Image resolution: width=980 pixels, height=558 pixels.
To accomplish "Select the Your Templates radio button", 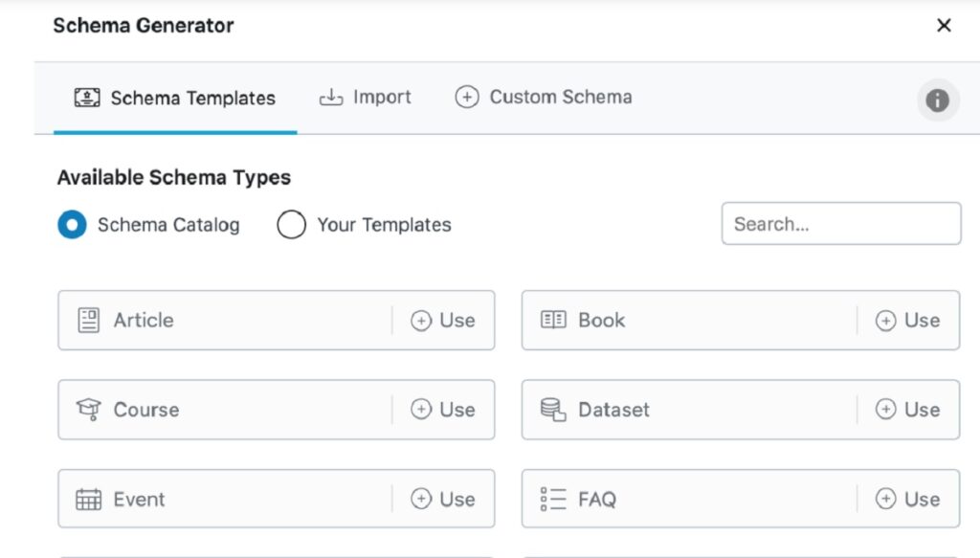I will coord(291,224).
